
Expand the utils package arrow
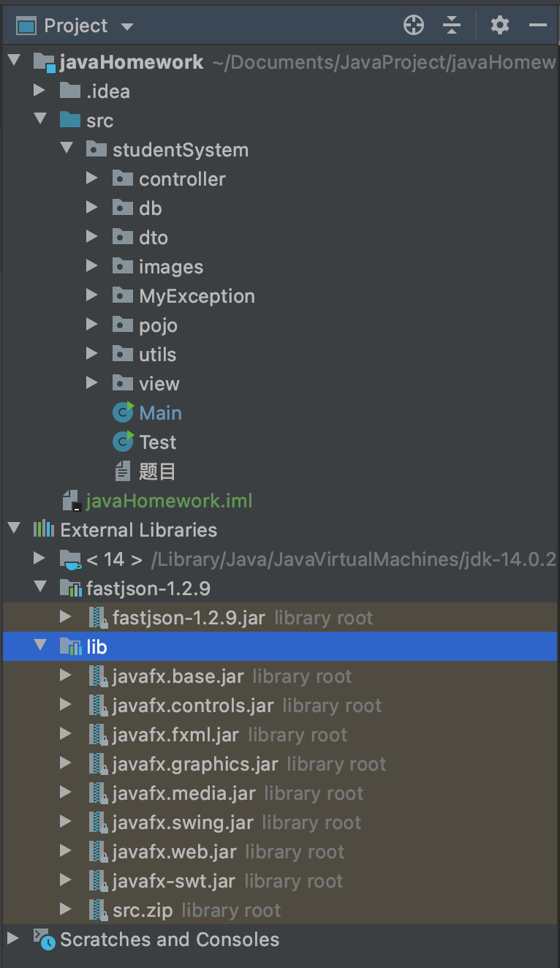(x=92, y=354)
